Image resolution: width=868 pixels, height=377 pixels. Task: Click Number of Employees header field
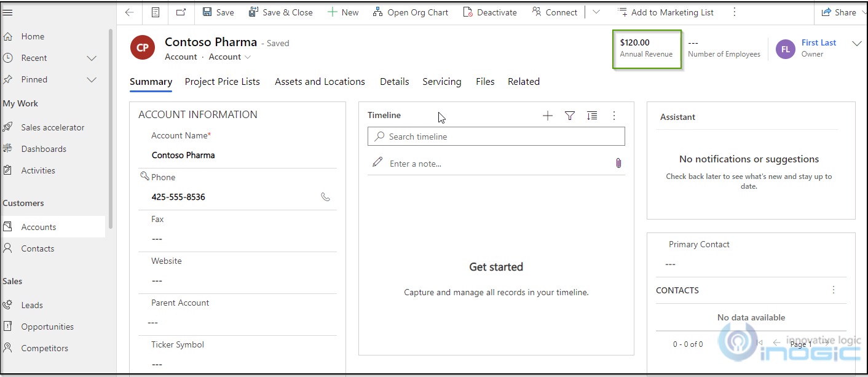724,48
